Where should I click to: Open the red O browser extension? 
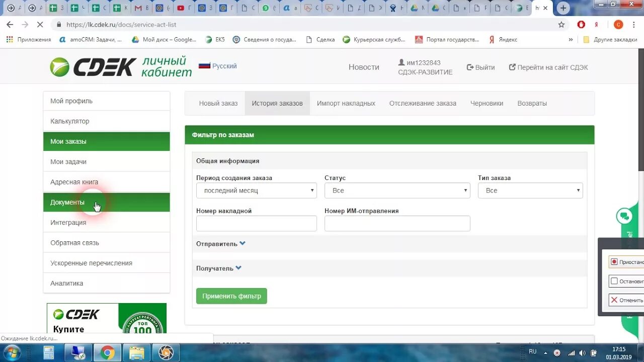tap(581, 24)
